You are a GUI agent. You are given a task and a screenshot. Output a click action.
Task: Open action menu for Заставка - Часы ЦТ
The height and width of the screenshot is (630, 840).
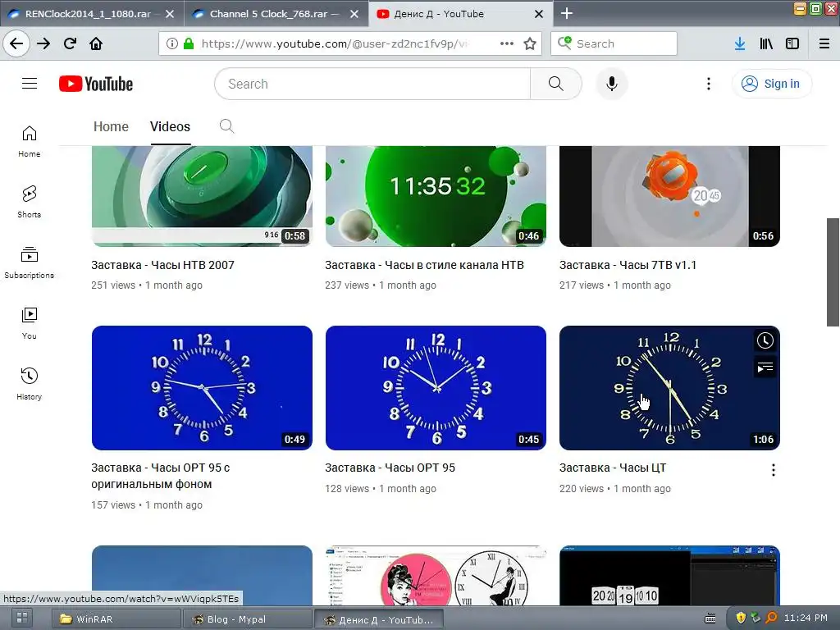(x=773, y=470)
